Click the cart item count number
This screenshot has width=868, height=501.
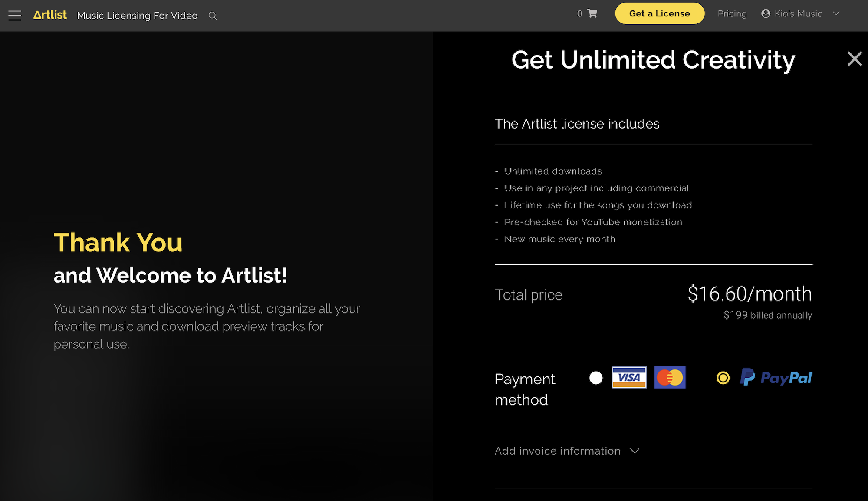(579, 13)
